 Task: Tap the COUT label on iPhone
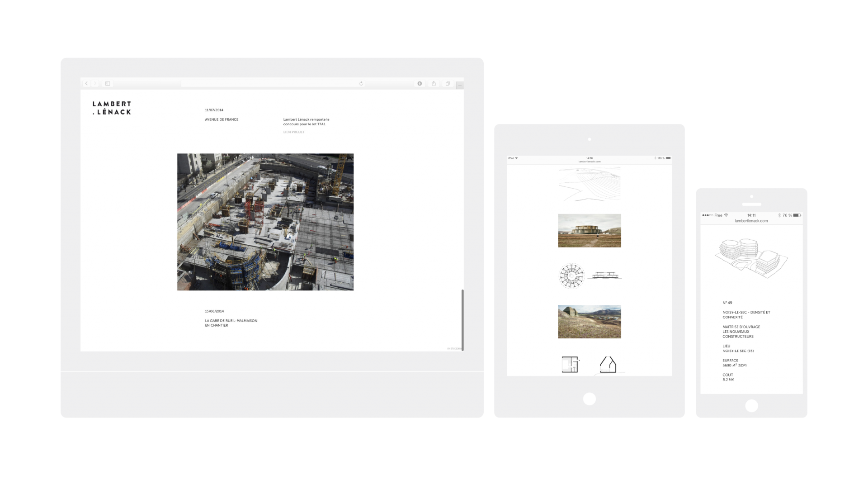(x=728, y=375)
